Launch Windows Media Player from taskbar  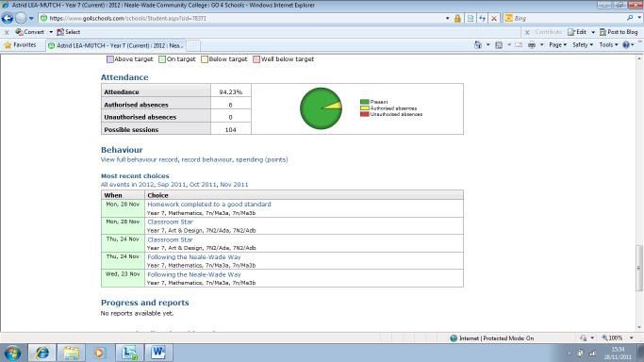tap(99, 353)
